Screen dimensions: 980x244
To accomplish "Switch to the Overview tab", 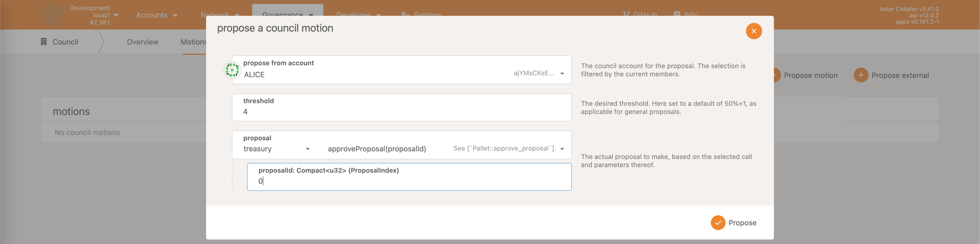I will tap(143, 42).
